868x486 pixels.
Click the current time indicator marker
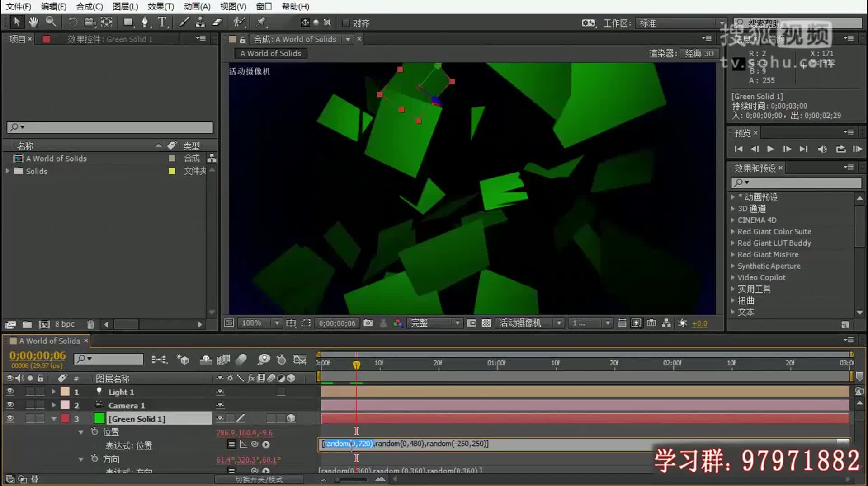tap(356, 364)
